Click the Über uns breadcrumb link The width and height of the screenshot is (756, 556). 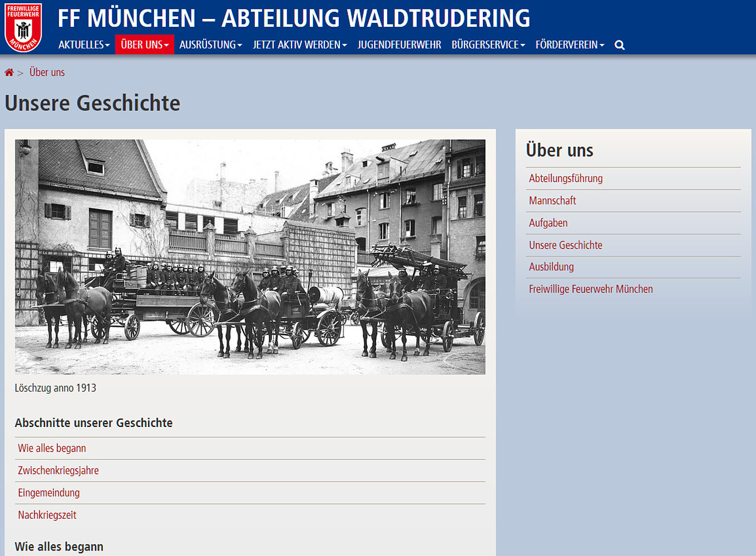coord(47,72)
